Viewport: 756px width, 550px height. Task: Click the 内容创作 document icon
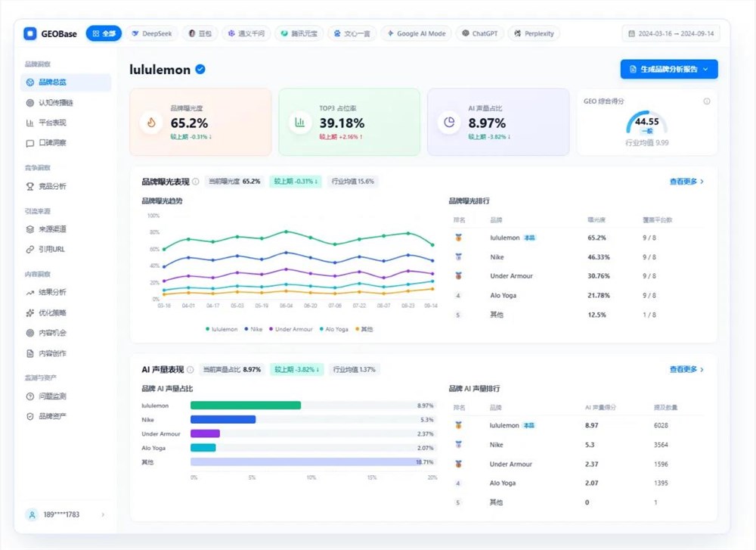coord(30,353)
